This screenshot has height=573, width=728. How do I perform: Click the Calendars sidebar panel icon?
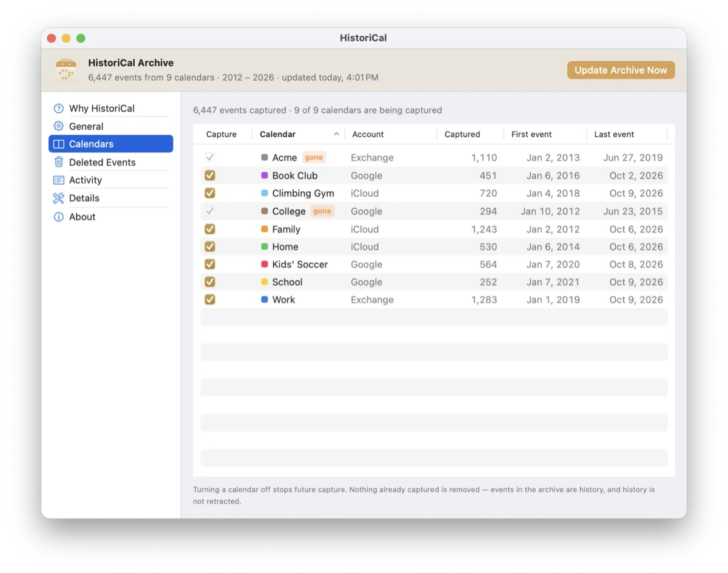click(58, 144)
